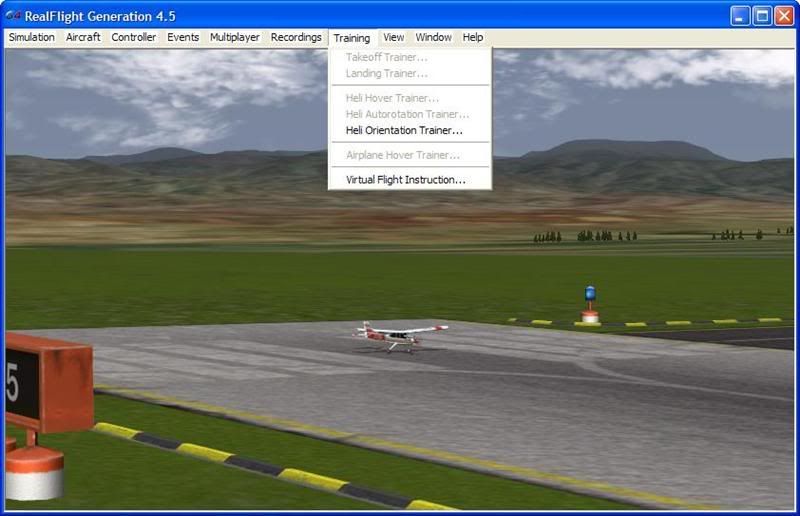This screenshot has width=800, height=516.
Task: Open the Controller menu
Action: (x=134, y=37)
